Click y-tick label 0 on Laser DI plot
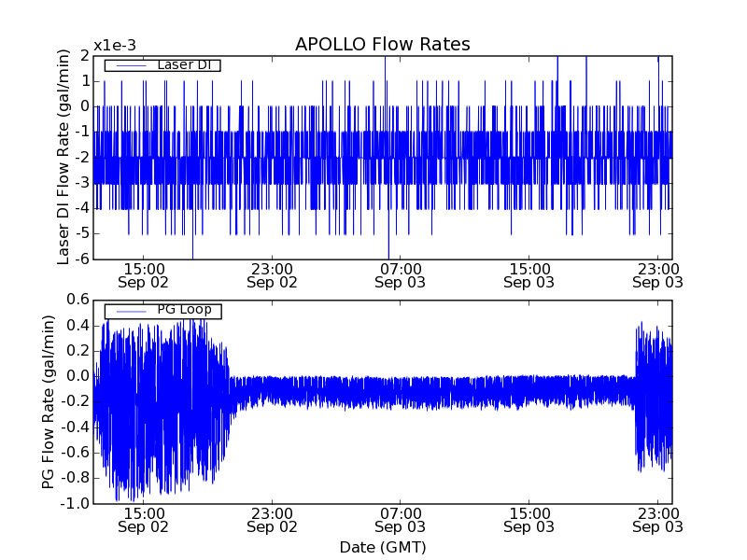The image size is (747, 560). click(x=85, y=106)
